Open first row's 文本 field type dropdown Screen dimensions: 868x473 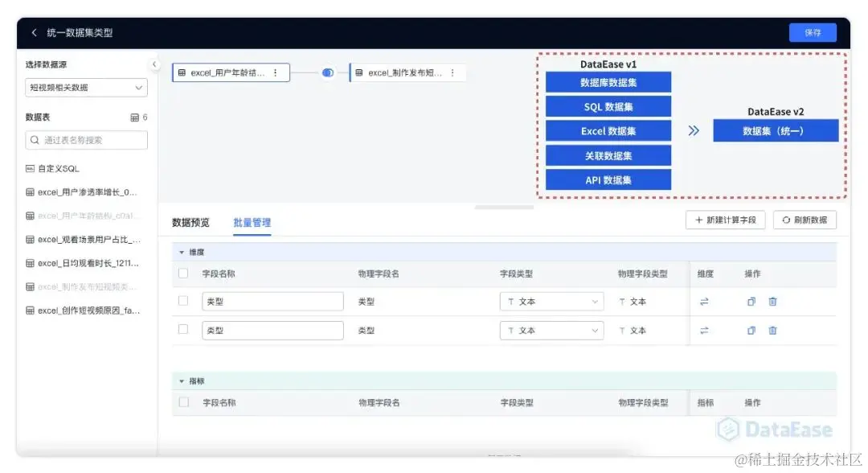point(551,302)
